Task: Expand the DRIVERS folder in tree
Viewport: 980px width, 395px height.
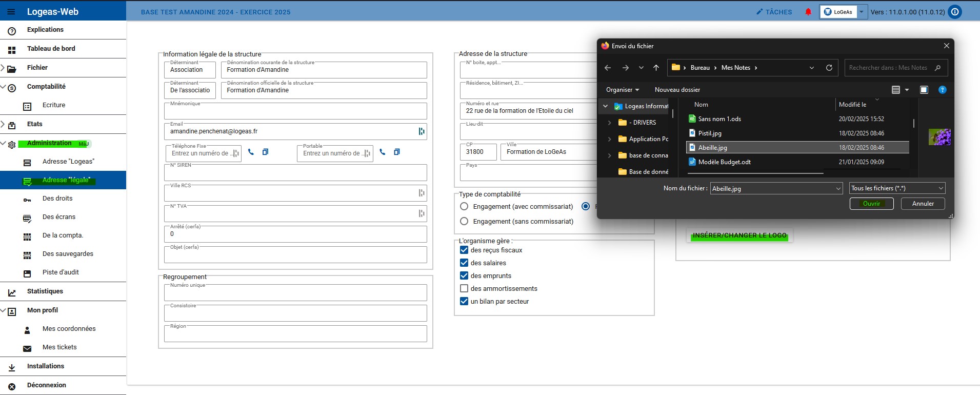Action: [609, 123]
